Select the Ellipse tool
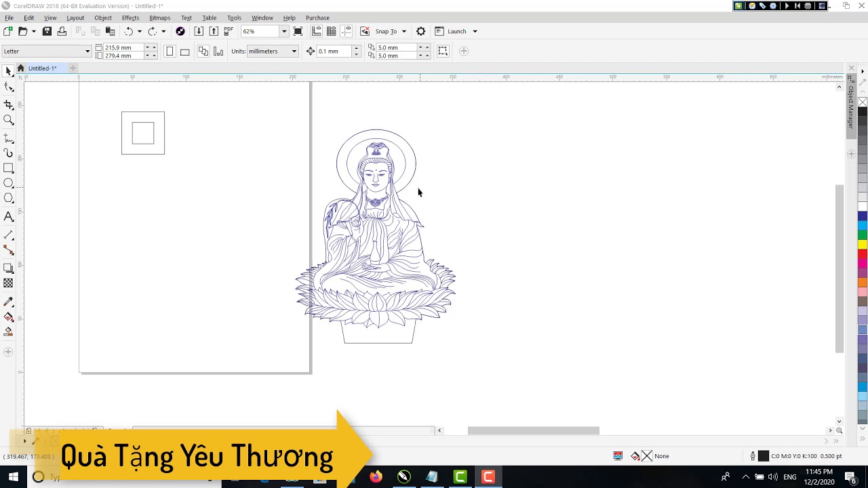This screenshot has height=488, width=868. (x=8, y=183)
